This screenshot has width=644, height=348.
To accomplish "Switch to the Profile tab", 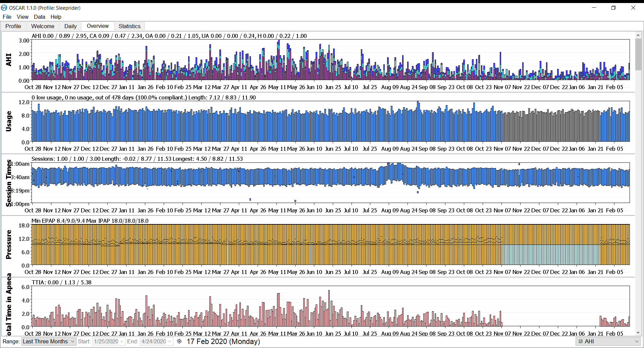I will tap(13, 26).
